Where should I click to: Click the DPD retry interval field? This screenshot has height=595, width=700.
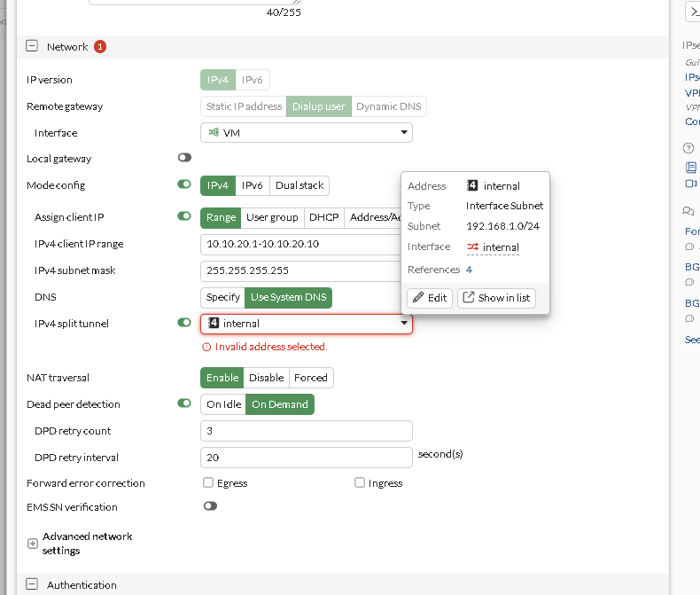(x=307, y=458)
